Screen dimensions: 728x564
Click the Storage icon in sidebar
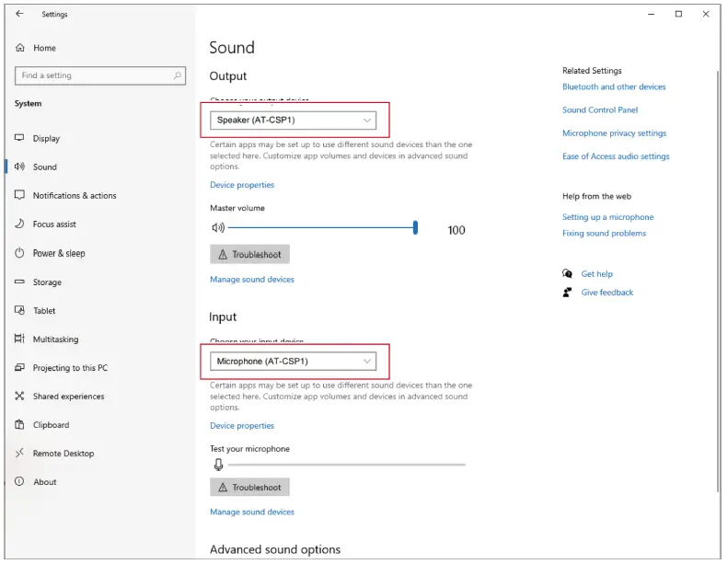pos(20,282)
